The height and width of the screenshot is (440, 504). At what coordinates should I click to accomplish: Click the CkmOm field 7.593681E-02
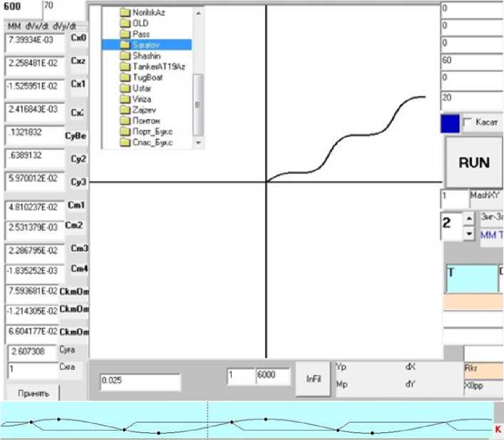(x=32, y=294)
